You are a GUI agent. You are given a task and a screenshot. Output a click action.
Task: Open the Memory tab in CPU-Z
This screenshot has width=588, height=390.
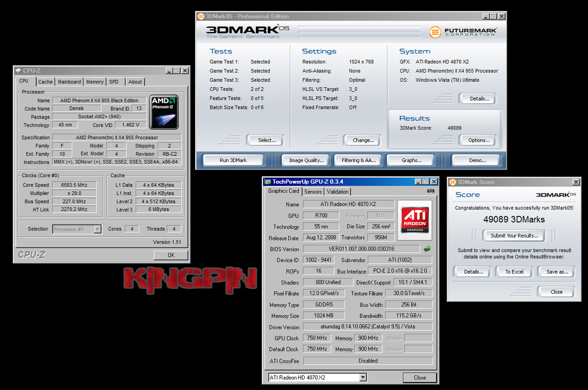click(95, 82)
